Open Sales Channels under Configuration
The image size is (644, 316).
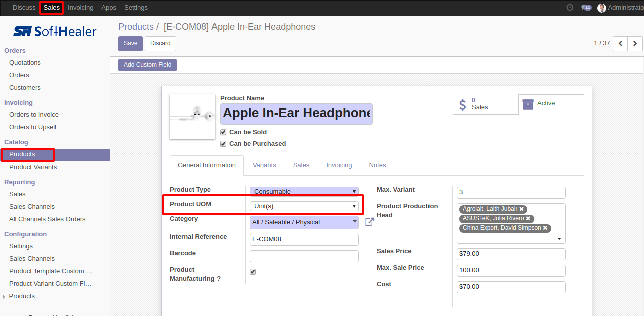(x=32, y=259)
